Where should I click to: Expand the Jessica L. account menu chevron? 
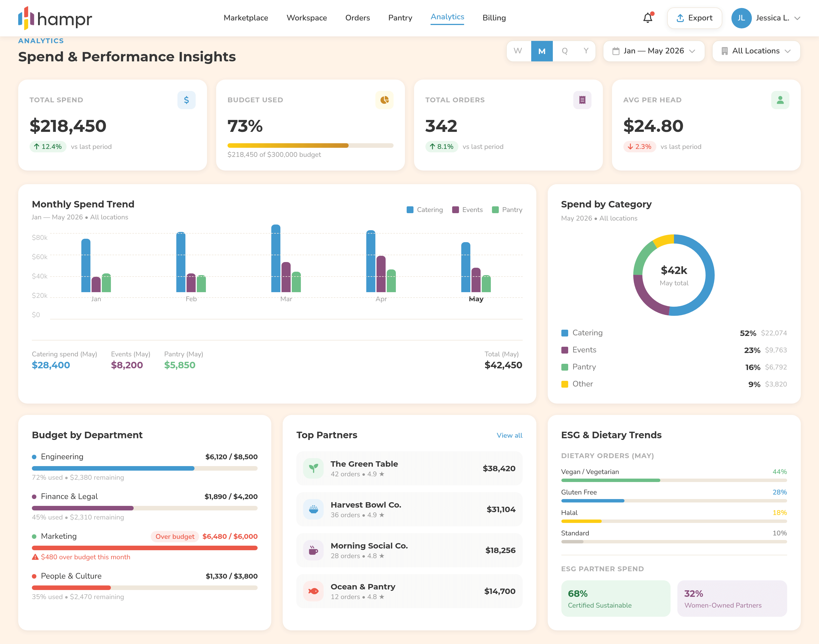797,18
